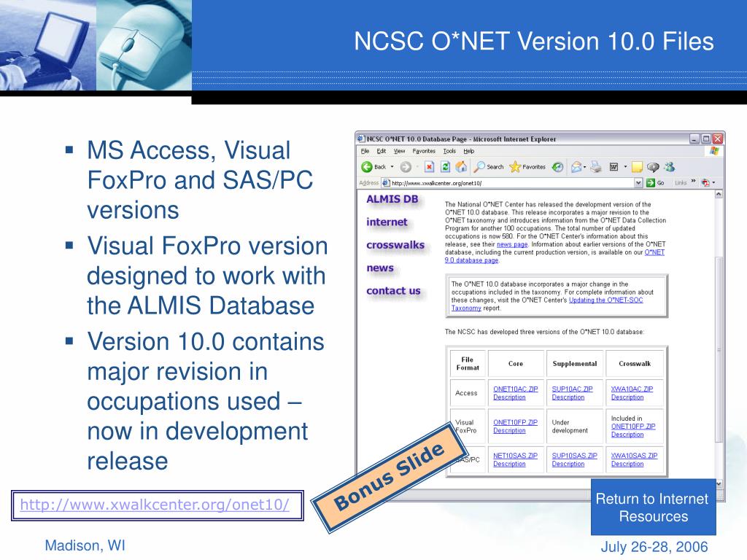This screenshot has height=560, width=747.
Task: Click the ALMIS DB navigation link
Action: (x=392, y=200)
